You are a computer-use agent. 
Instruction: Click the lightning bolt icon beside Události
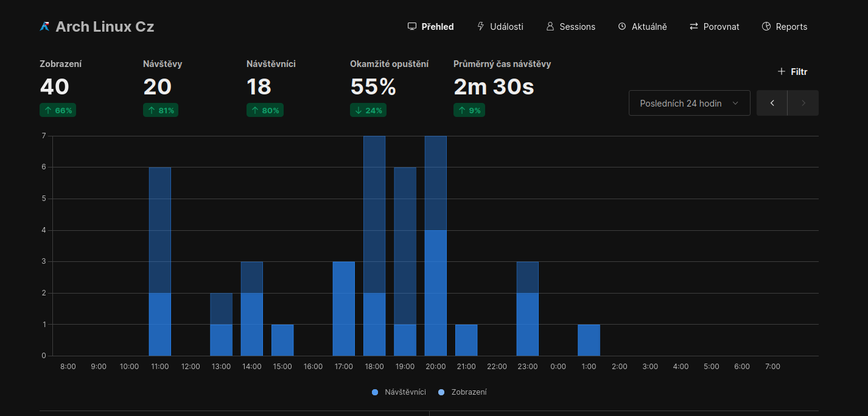pyautogui.click(x=481, y=27)
